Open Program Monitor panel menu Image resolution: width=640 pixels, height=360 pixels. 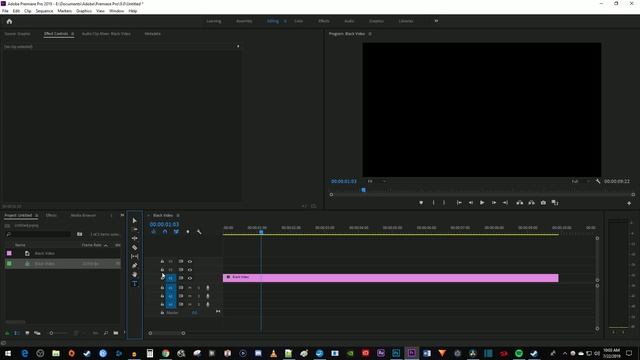coord(370,34)
